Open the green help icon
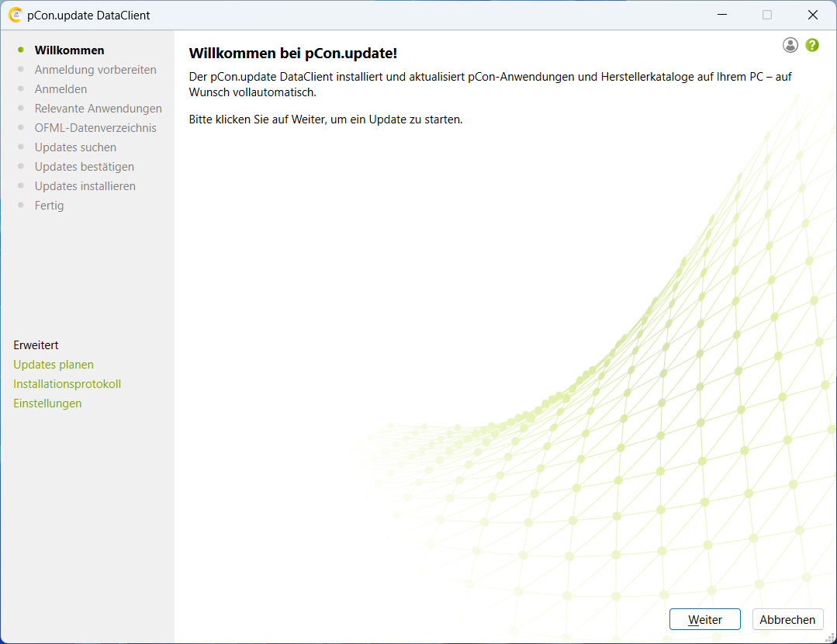 812,45
